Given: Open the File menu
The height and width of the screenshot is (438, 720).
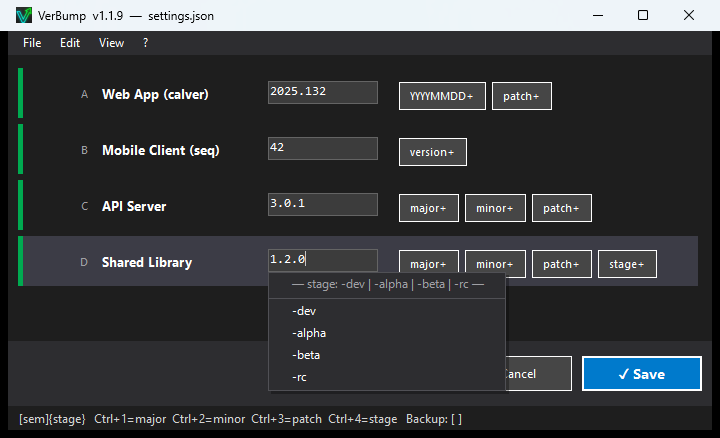Looking at the screenshot, I should tap(32, 43).
